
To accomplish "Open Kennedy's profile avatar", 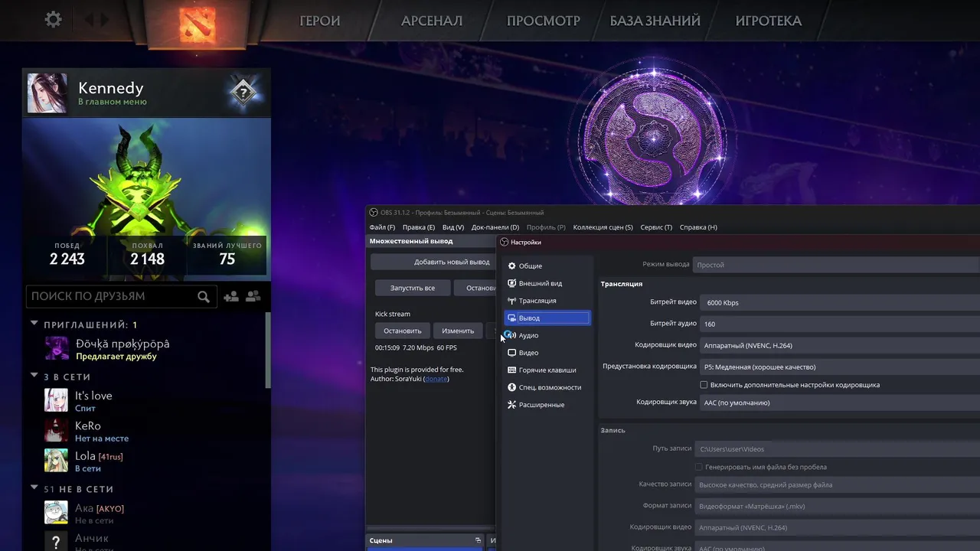I will (47, 93).
